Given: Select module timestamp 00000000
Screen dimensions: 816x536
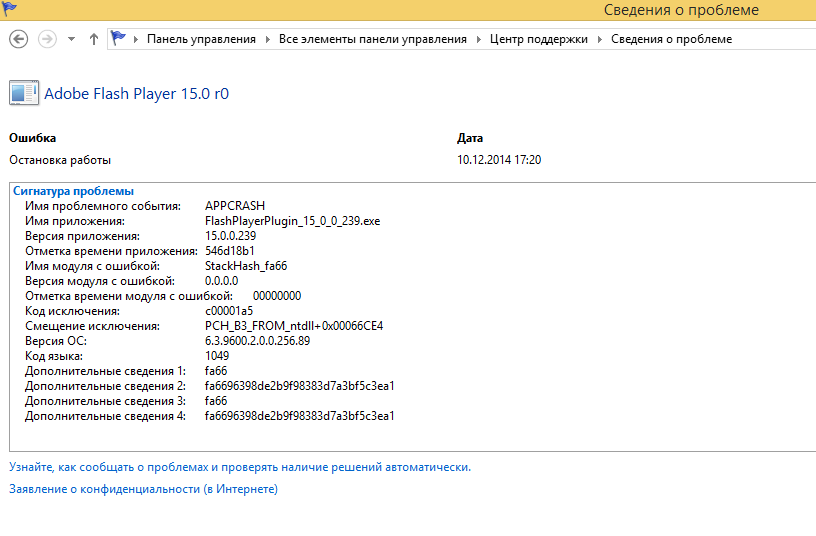Looking at the screenshot, I should 277,296.
